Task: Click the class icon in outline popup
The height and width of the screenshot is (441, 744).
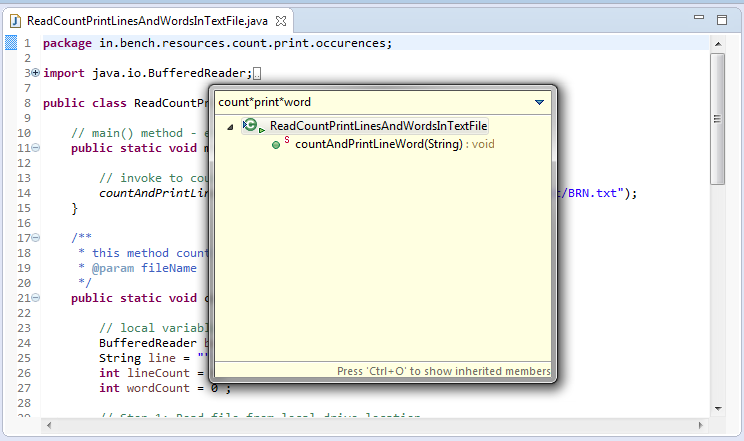Action: click(250, 126)
